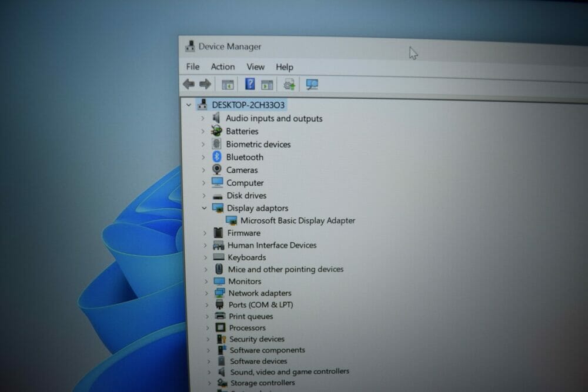Expand the Batteries chevron
The height and width of the screenshot is (392, 588).
(x=203, y=131)
